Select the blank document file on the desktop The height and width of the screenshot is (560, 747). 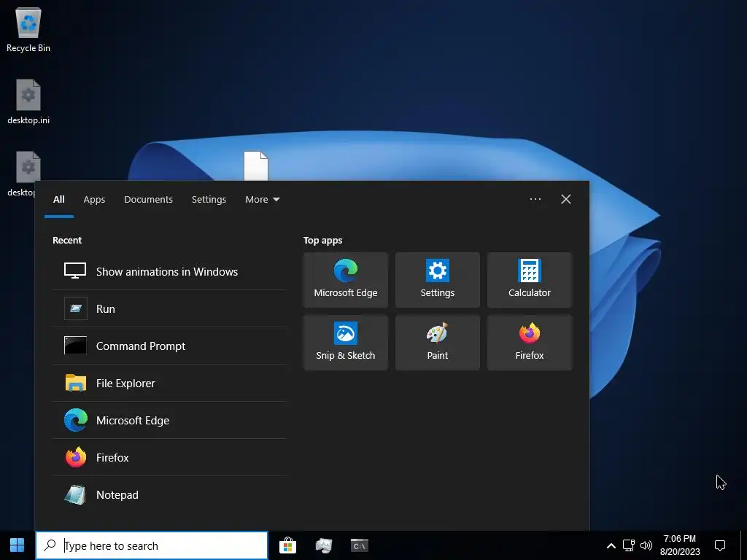point(256,166)
